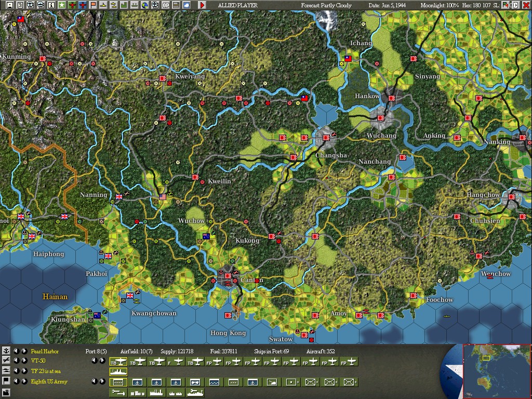Go to next task force after TF 23
This screenshot has height=399, width=532.
[x=24, y=371]
